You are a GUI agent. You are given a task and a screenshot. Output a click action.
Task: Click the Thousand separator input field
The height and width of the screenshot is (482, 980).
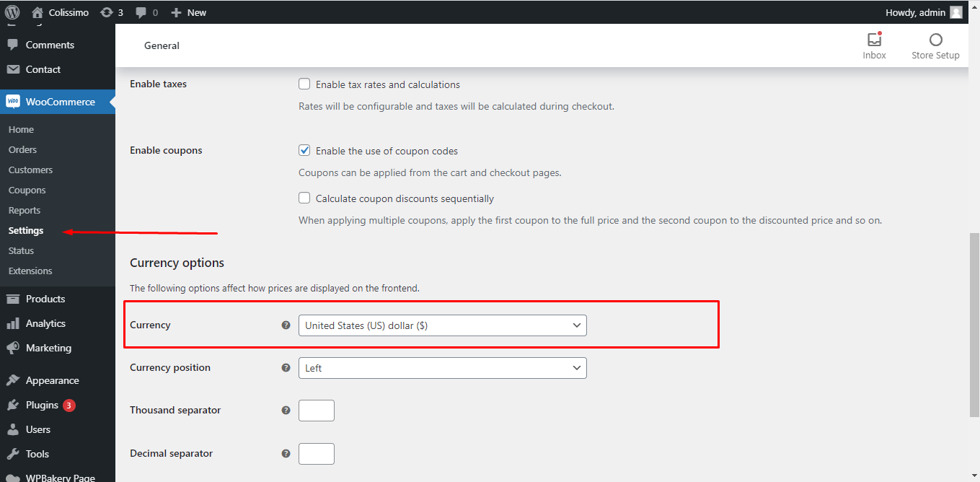point(316,411)
